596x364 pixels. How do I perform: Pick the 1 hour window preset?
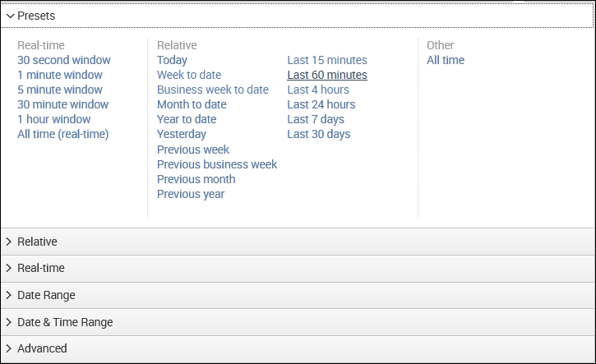point(53,119)
